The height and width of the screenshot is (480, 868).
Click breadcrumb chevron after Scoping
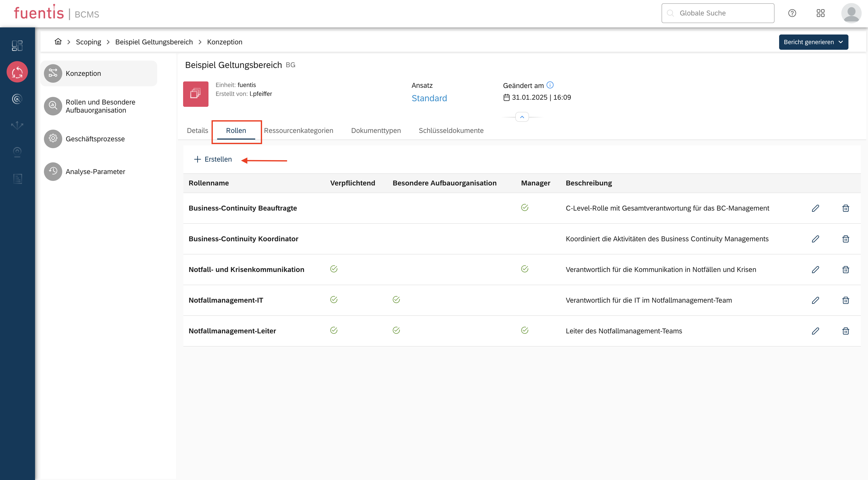coord(108,42)
